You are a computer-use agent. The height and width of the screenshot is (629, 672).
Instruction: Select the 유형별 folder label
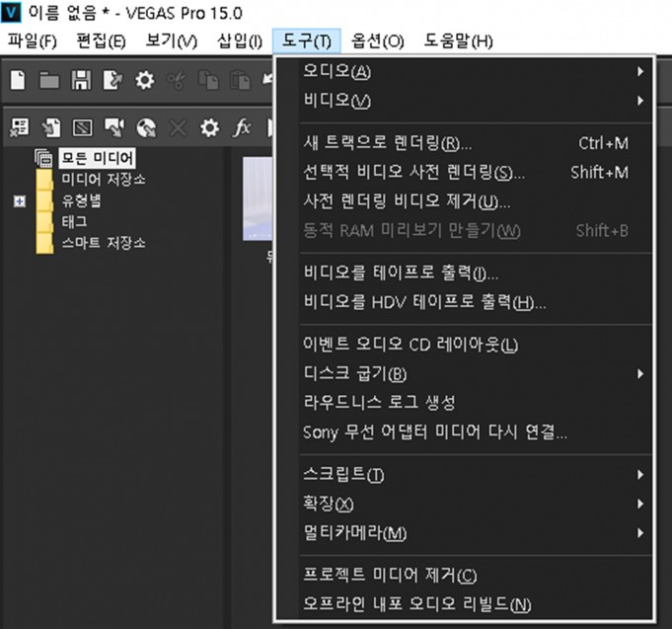[x=82, y=200]
